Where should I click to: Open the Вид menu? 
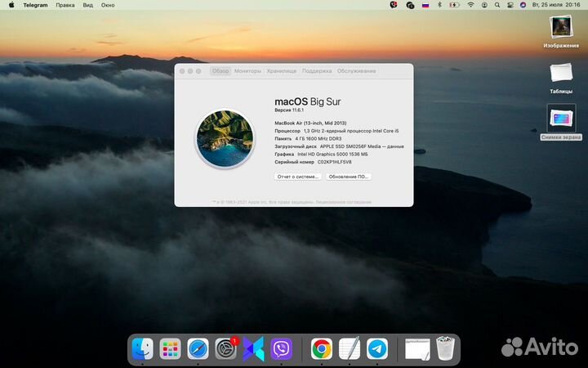(87, 5)
